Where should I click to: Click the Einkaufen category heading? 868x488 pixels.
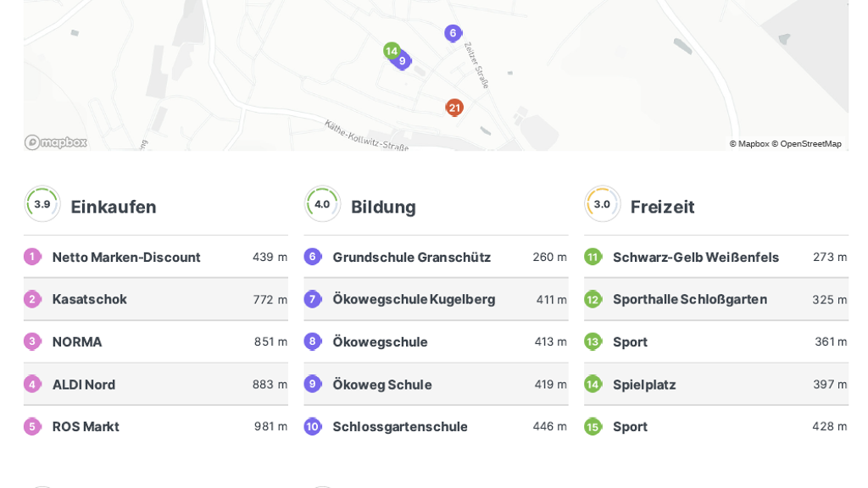pos(114,207)
